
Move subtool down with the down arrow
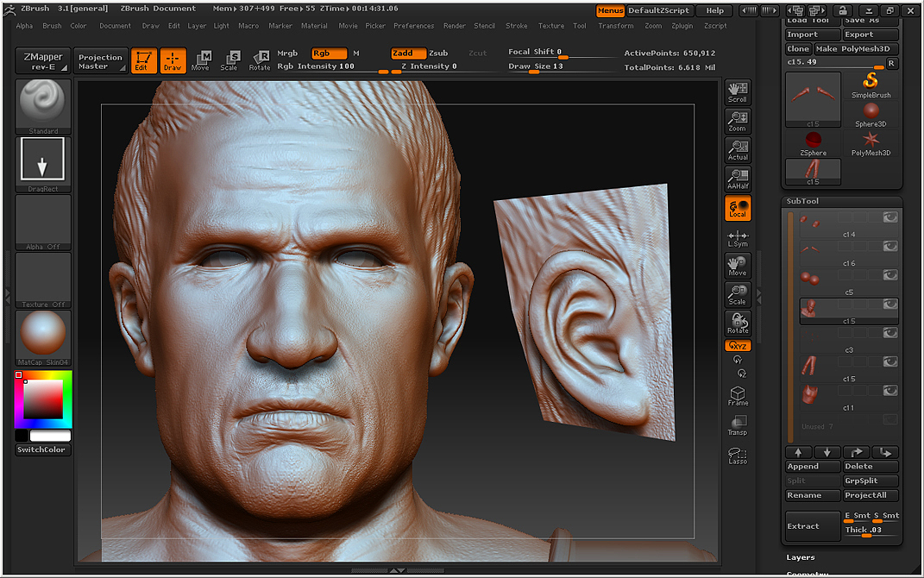(x=827, y=452)
